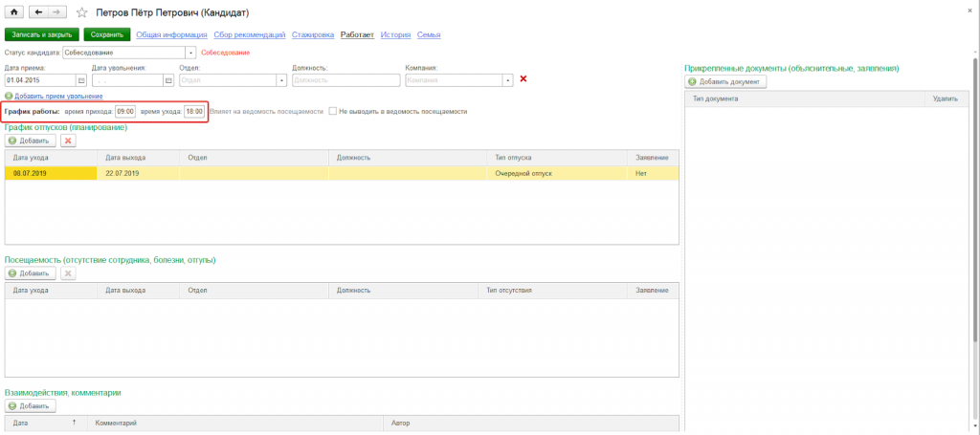
Task: Edit время прихода 09:00 field
Action: tap(125, 112)
